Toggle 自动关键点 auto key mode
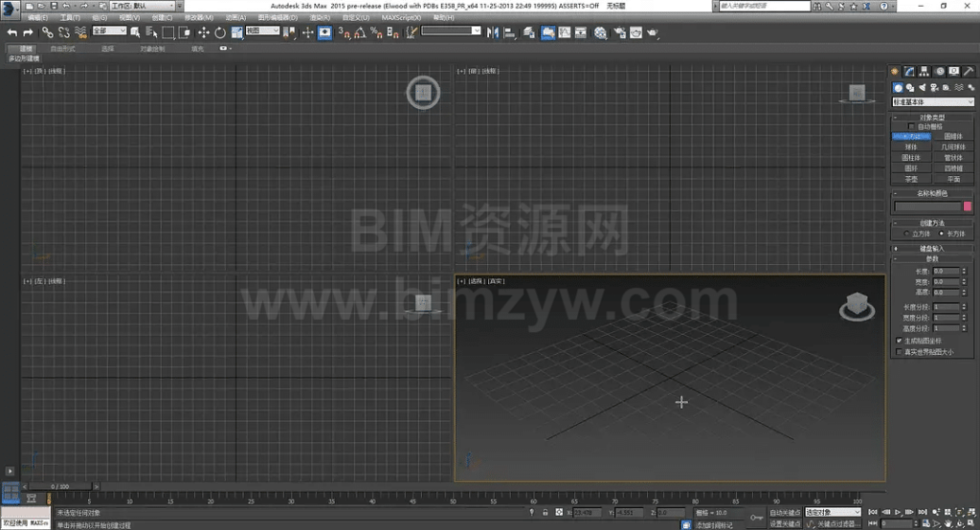980x530 pixels. tap(785, 513)
